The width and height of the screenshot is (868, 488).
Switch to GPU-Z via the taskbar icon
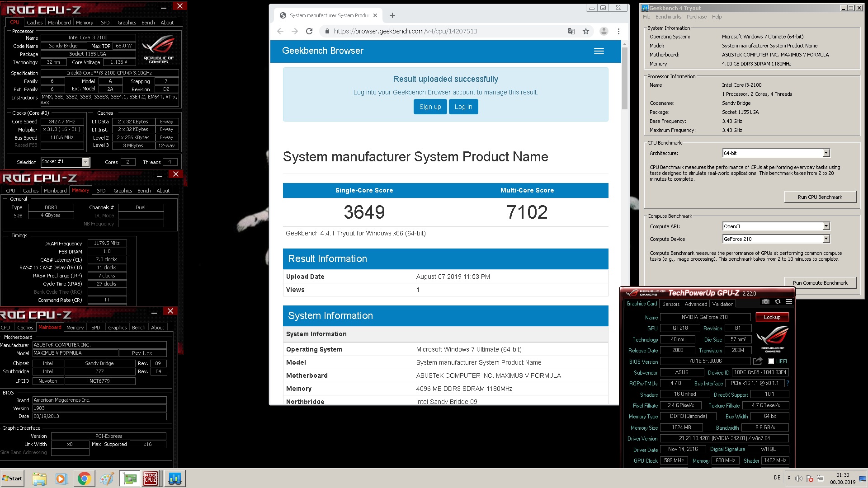point(130,479)
